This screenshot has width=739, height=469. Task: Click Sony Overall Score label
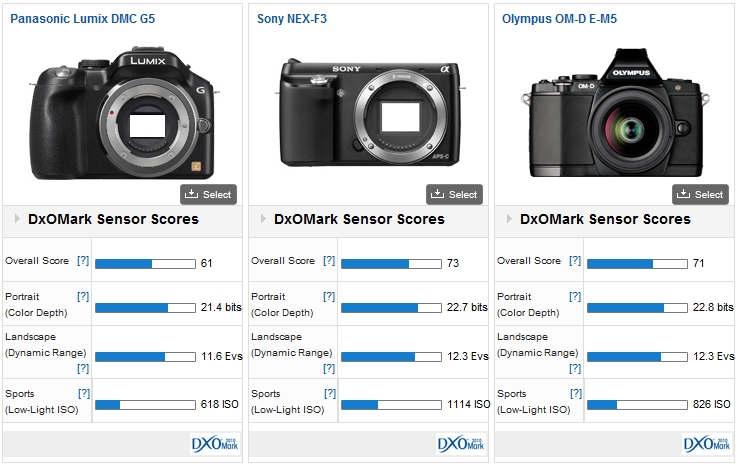(x=283, y=261)
